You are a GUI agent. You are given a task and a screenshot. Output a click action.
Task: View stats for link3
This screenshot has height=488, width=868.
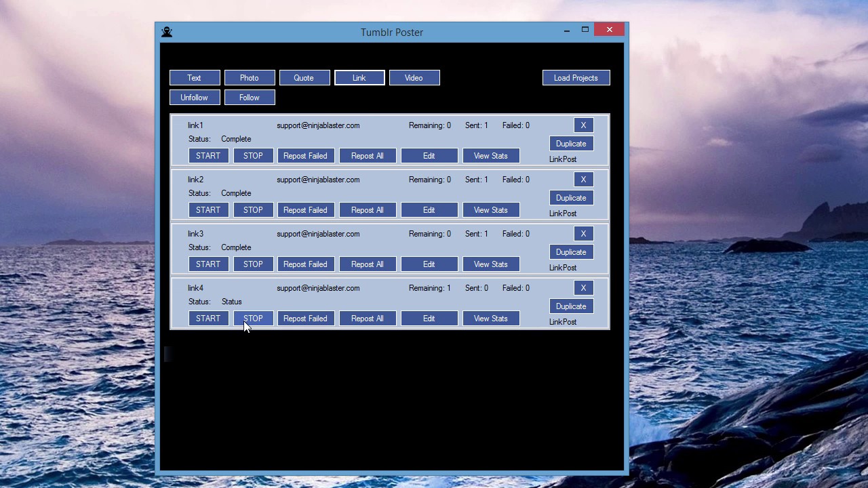(491, 264)
